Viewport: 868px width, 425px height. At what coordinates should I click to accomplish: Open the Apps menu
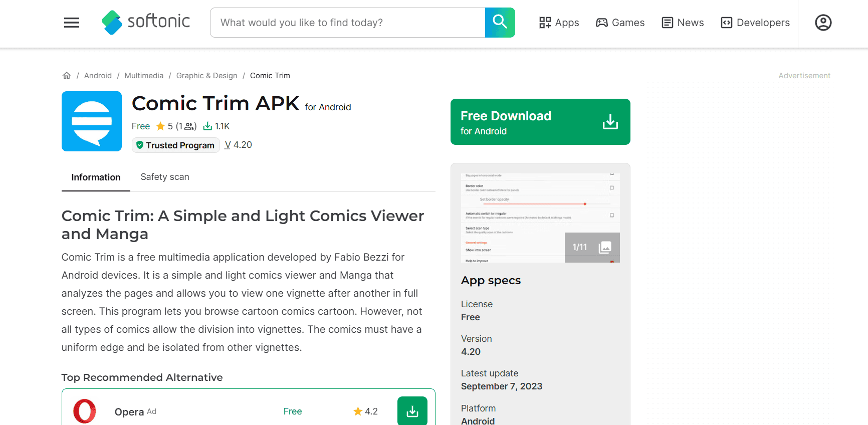(559, 23)
